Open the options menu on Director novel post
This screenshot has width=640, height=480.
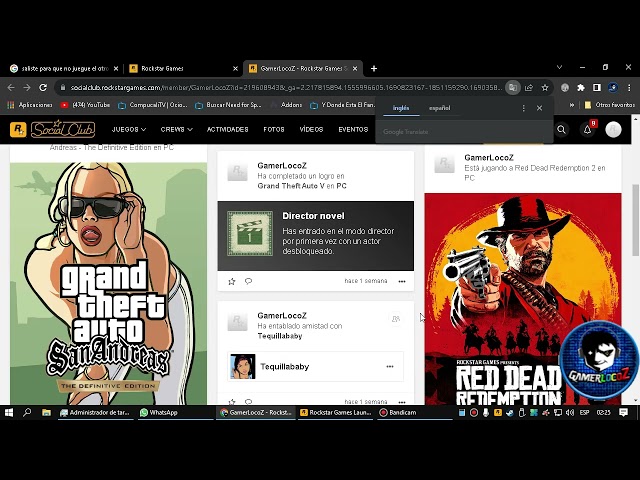point(402,281)
